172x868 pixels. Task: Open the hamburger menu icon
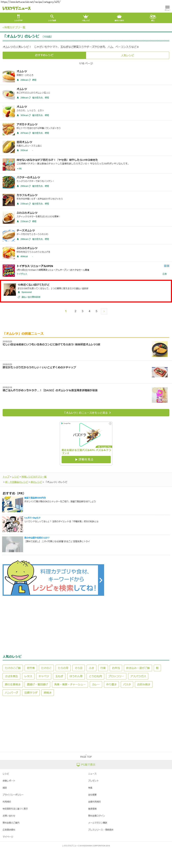coord(167,7)
